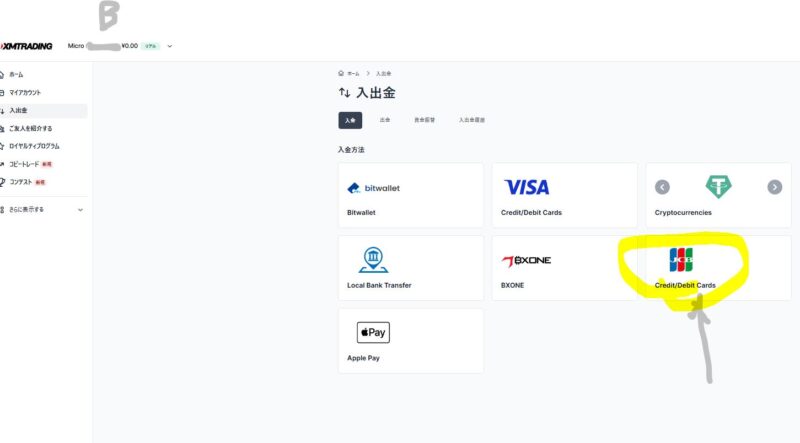This screenshot has width=800, height=443.
Task: Go to ホーム in the sidebar
Action: [x=16, y=75]
